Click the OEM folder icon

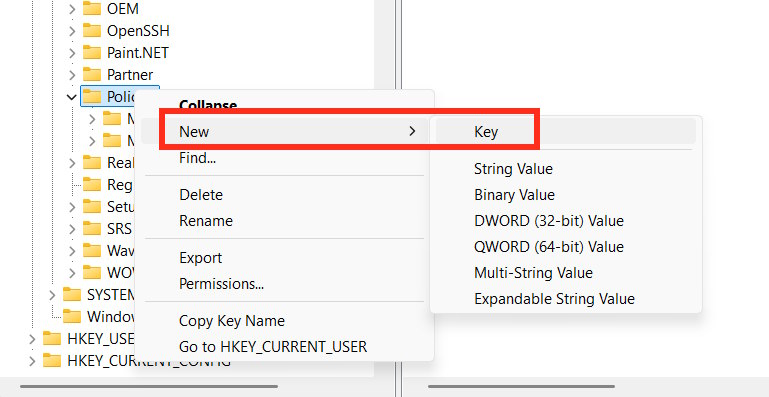click(92, 8)
